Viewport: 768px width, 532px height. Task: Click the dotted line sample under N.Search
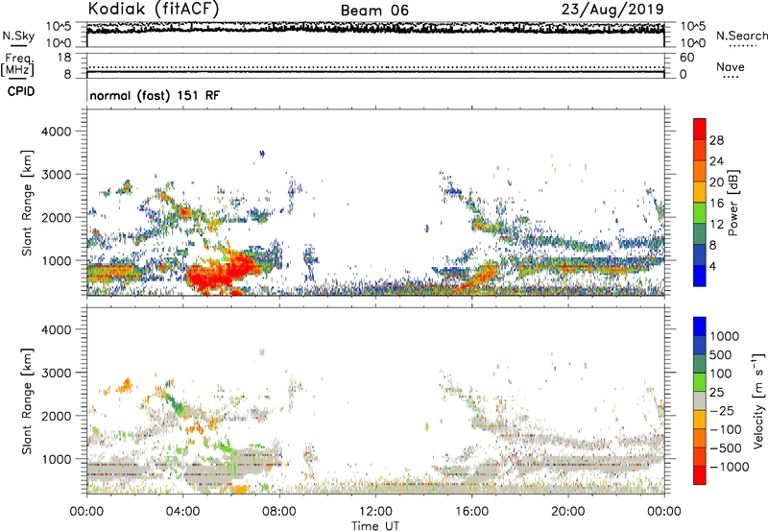coord(743,46)
